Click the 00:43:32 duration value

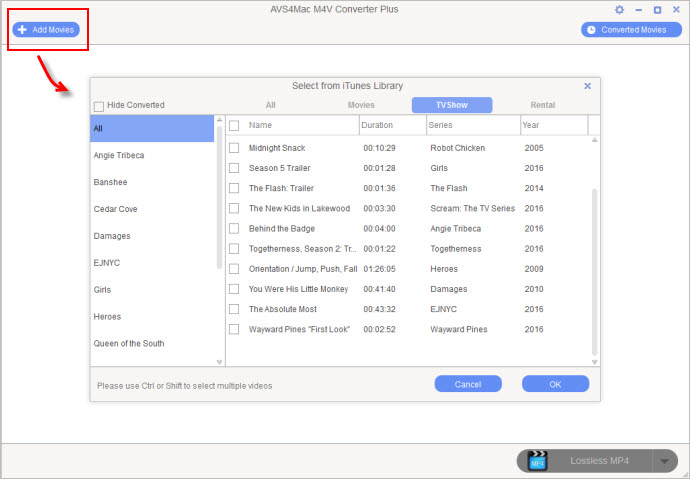click(379, 309)
